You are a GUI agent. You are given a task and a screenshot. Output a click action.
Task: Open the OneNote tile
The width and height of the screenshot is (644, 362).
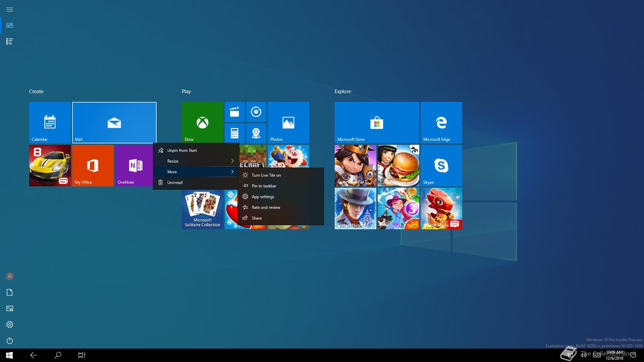pyautogui.click(x=134, y=166)
